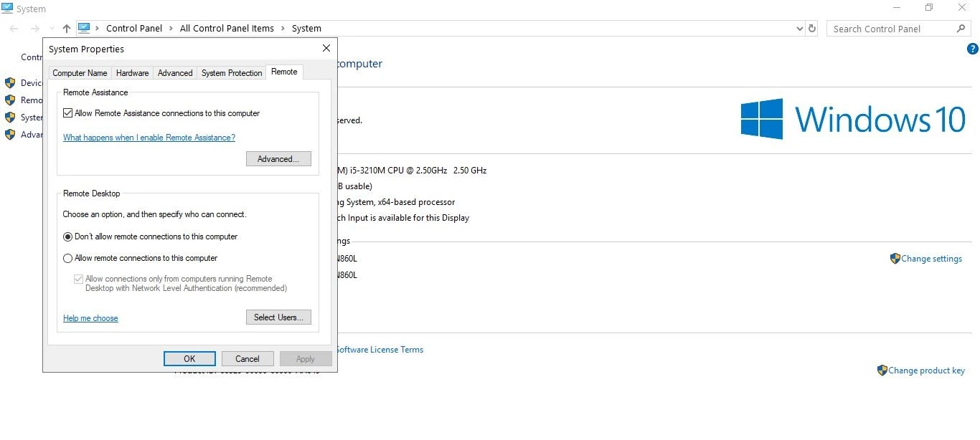
Task: Click the System window title bar icon
Action: coord(7,9)
